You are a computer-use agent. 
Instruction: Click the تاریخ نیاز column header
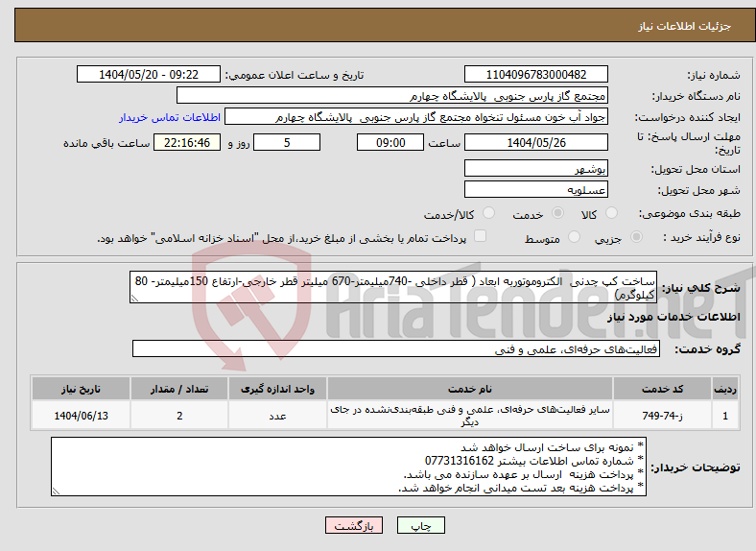tap(81, 389)
